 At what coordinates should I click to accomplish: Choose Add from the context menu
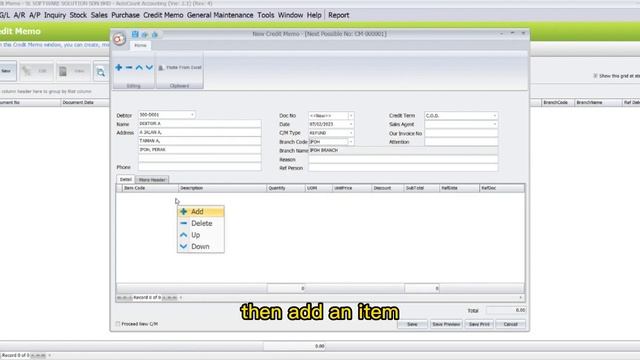(x=200, y=211)
